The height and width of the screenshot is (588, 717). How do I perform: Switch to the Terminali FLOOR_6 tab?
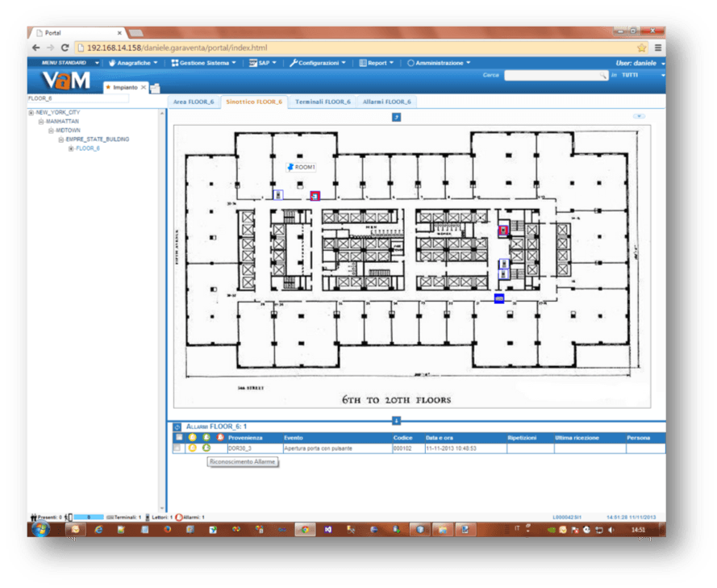click(x=323, y=102)
